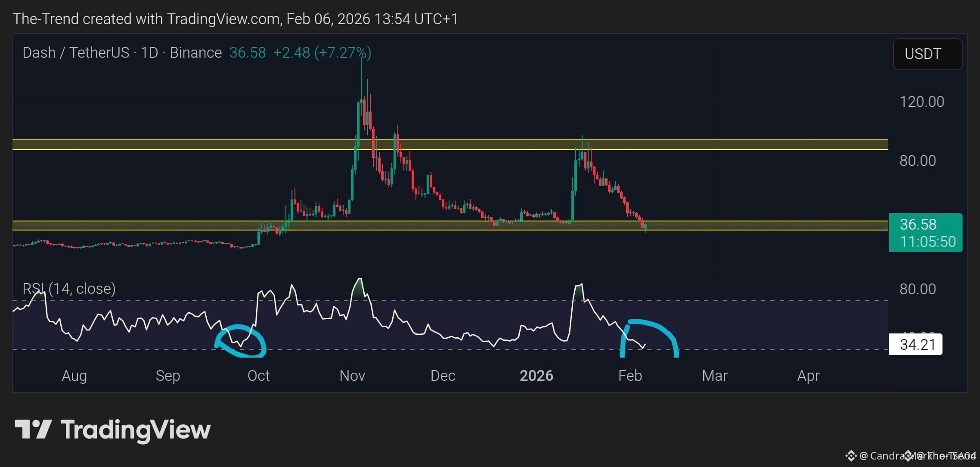Open the Dash / TetherUS symbol title
The width and height of the screenshot is (980, 467).
tap(76, 53)
